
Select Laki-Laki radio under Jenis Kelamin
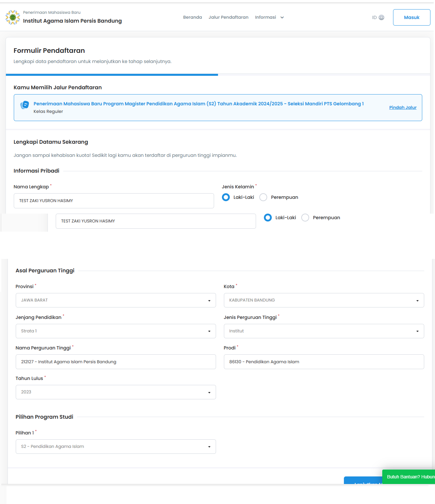226,197
